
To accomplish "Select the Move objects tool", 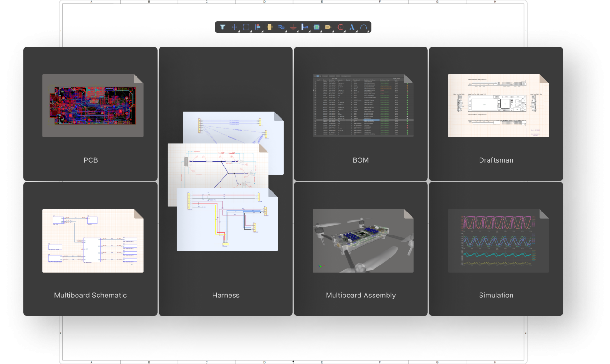I will [x=234, y=27].
